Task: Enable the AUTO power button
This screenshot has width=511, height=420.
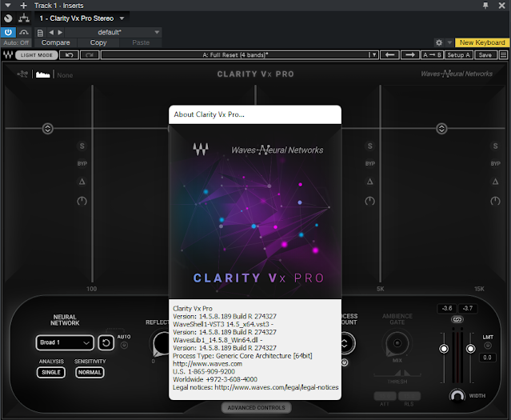Action: click(124, 346)
